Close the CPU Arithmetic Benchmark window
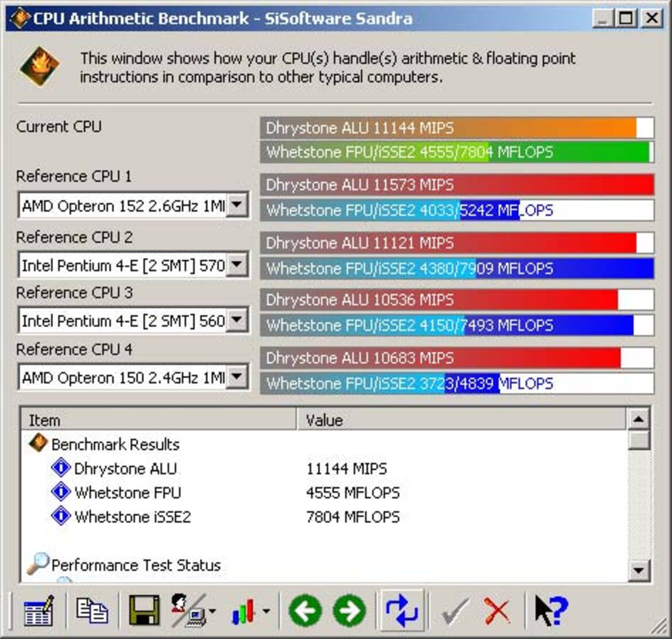672x639 pixels. (651, 18)
